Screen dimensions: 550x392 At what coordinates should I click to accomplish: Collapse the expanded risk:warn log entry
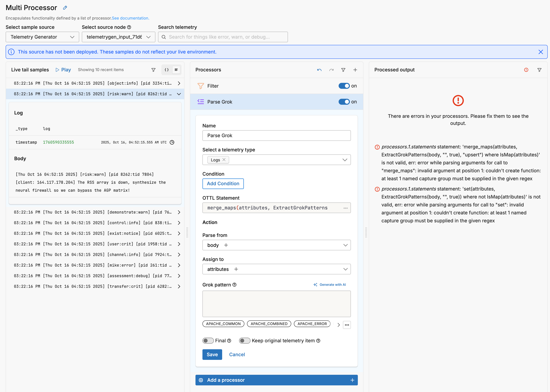click(179, 94)
